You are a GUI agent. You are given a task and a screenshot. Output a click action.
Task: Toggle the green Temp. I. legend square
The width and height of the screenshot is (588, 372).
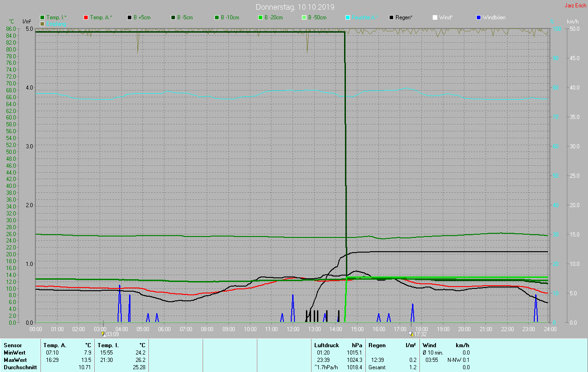click(42, 17)
